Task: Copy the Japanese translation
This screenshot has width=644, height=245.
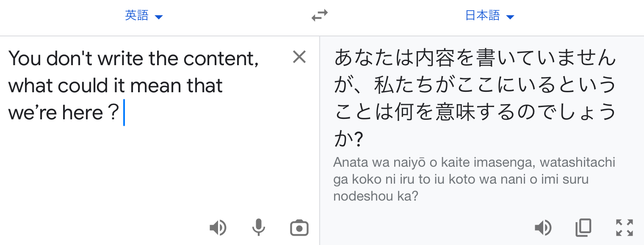Action: pyautogui.click(x=583, y=228)
